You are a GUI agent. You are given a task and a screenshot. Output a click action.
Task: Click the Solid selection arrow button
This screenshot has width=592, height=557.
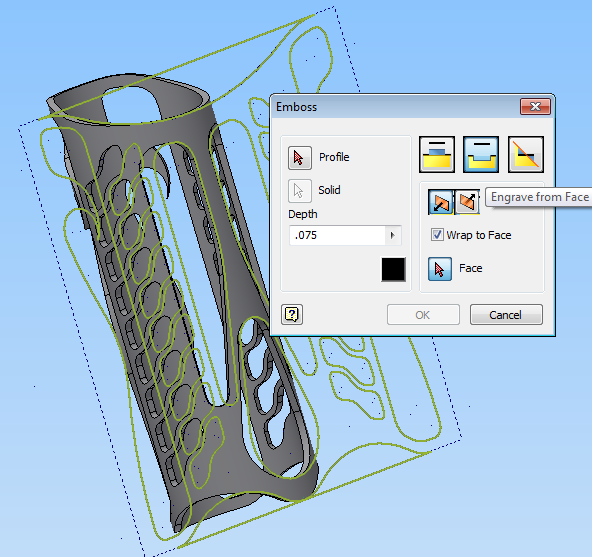coord(299,191)
